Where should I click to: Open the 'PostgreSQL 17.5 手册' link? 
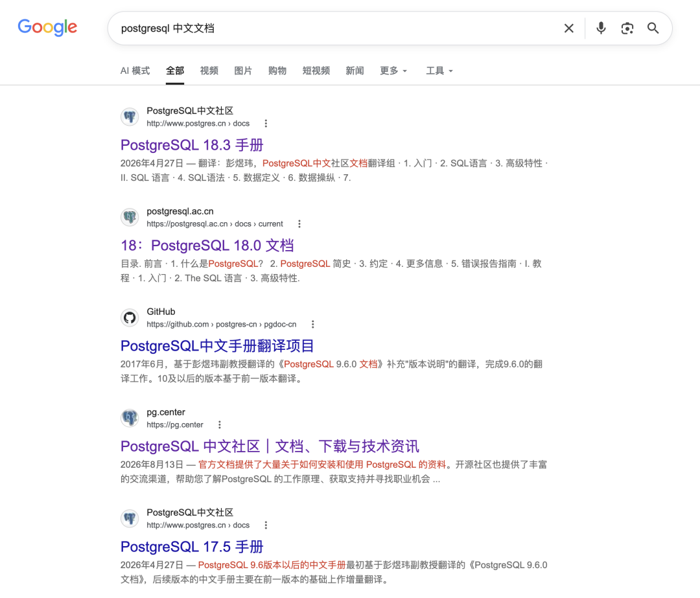pos(192,547)
